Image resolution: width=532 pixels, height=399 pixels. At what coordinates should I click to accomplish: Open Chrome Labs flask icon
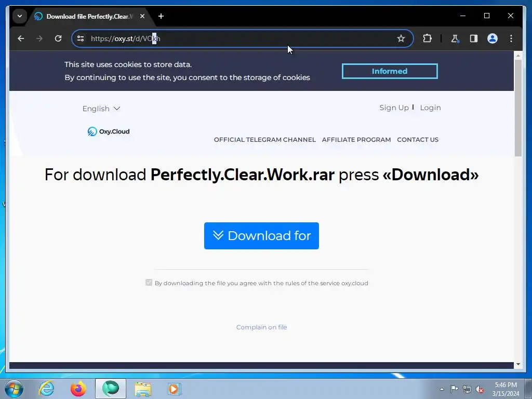pos(455,38)
